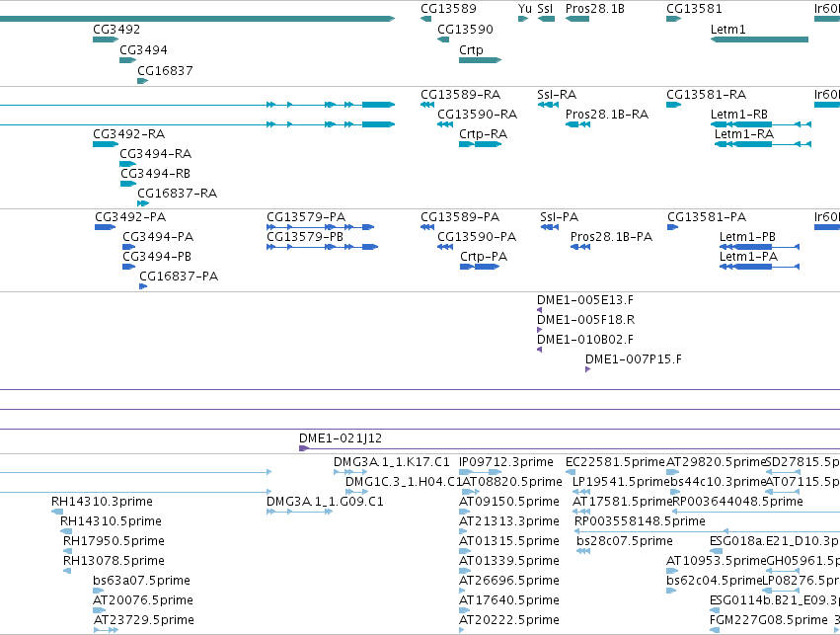Viewport: 840px width, 635px height.
Task: Click the Crtp gene glyph bar
Action: point(480,60)
